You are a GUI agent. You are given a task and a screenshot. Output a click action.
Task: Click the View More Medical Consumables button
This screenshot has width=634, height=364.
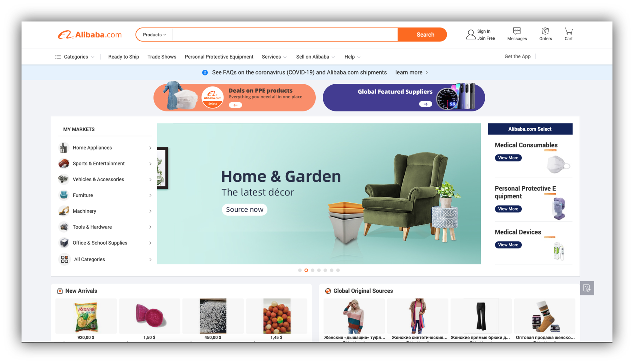point(507,158)
